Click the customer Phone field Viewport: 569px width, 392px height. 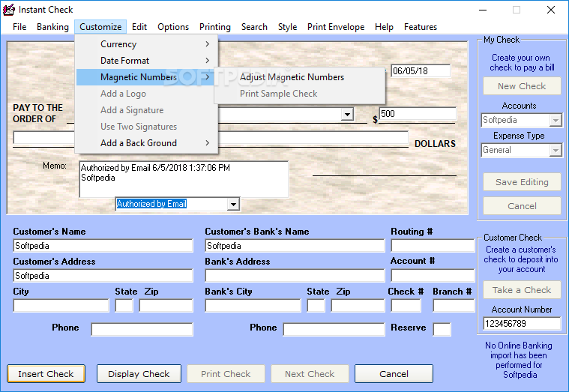click(x=142, y=329)
